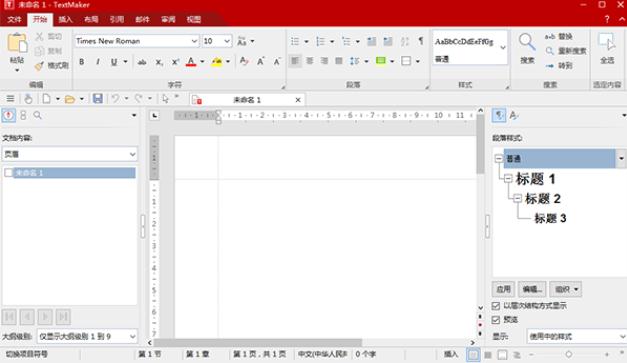Click the Paste clipboard icon
Image resolution: width=627 pixels, height=363 pixels.
17,43
